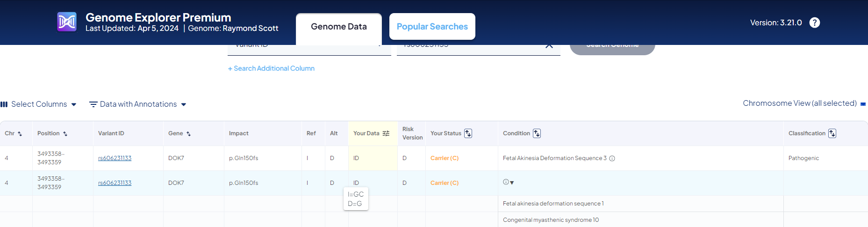Click the Genome Explorer DNA logo

coord(67,22)
